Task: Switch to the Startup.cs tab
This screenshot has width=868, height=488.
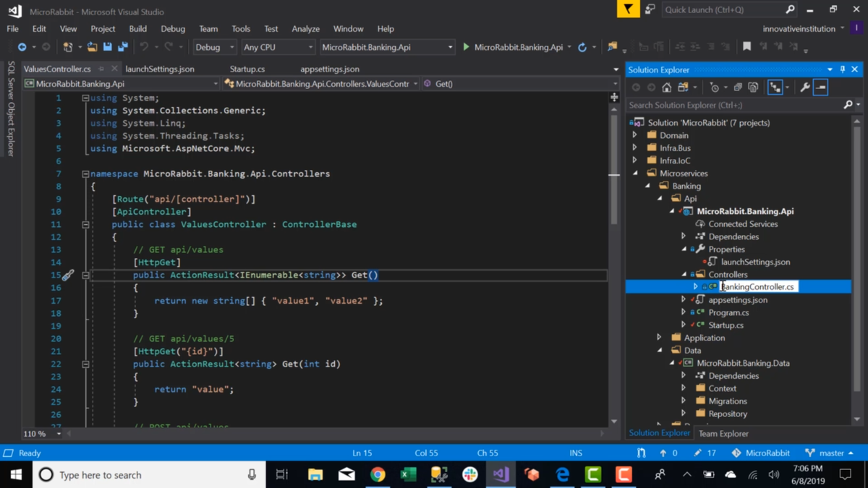Action: pyautogui.click(x=247, y=69)
